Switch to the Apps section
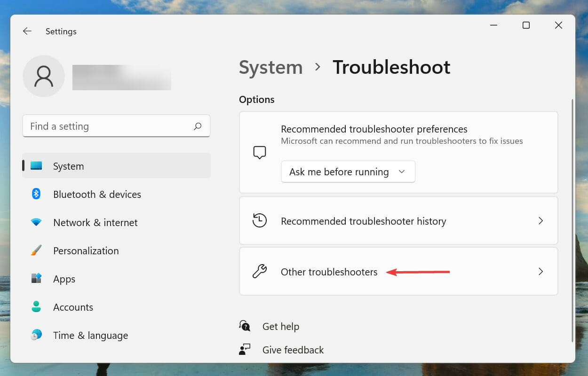588x376 pixels. click(x=64, y=279)
